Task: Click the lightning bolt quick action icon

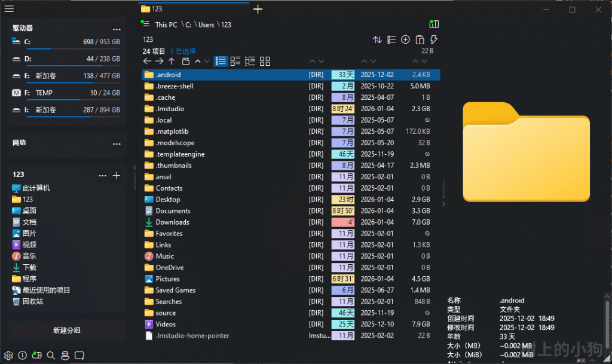Action: tap(434, 39)
